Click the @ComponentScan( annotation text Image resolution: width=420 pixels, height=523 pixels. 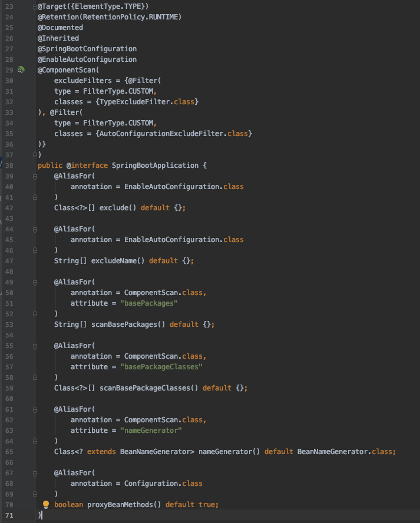click(x=68, y=70)
